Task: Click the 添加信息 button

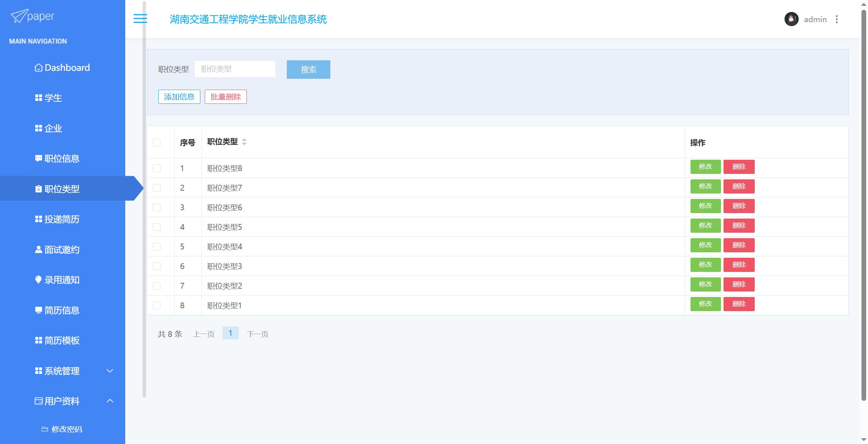Action: [179, 97]
